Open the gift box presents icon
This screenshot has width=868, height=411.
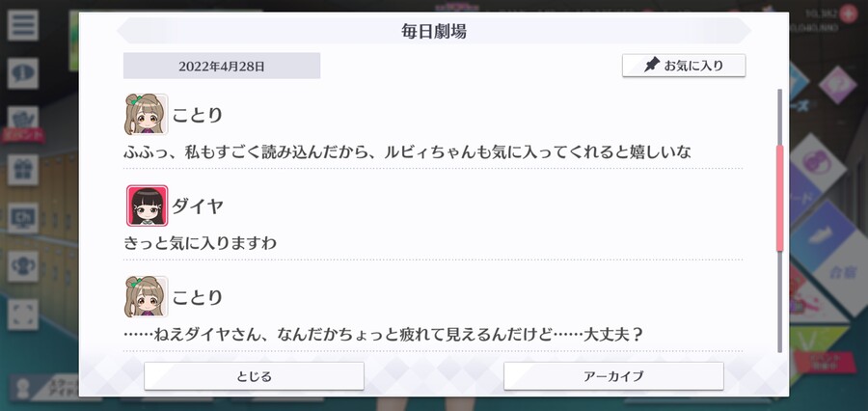(23, 170)
